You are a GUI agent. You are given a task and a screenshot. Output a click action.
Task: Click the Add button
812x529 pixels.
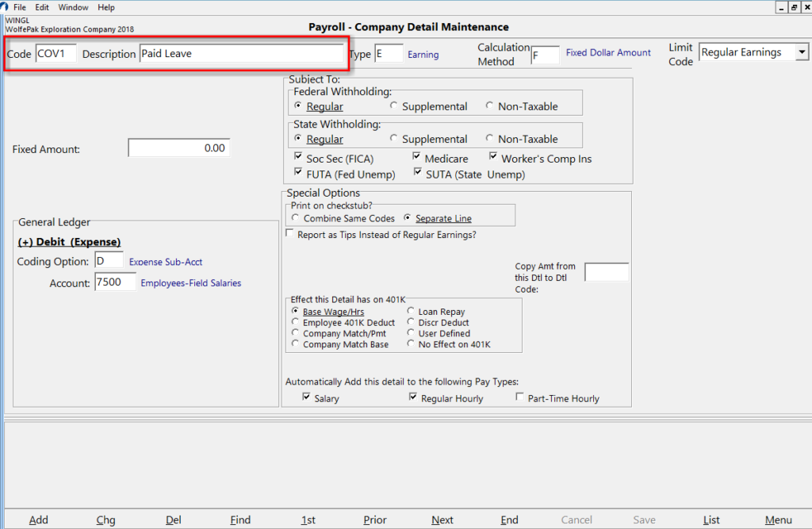38,519
